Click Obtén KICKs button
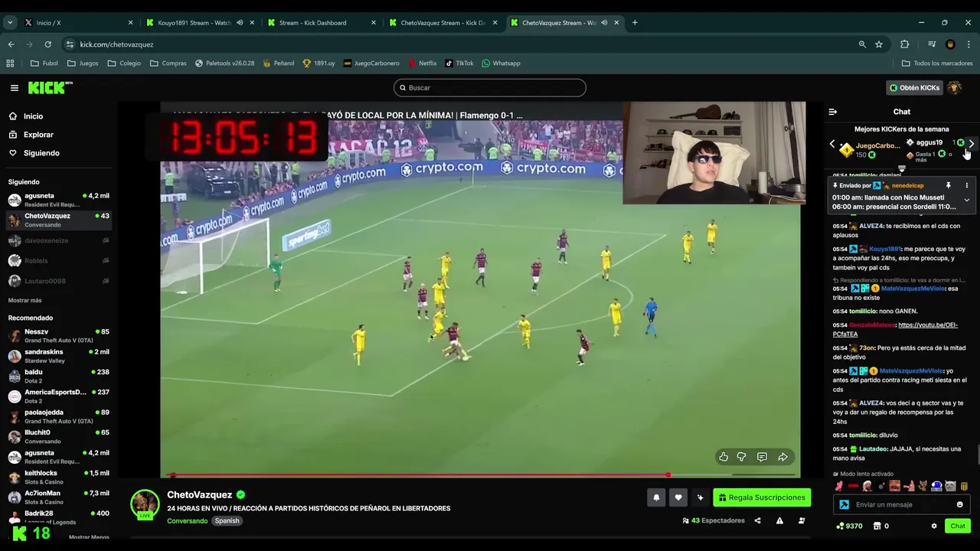Viewport: 980px width, 551px height. (x=914, y=88)
